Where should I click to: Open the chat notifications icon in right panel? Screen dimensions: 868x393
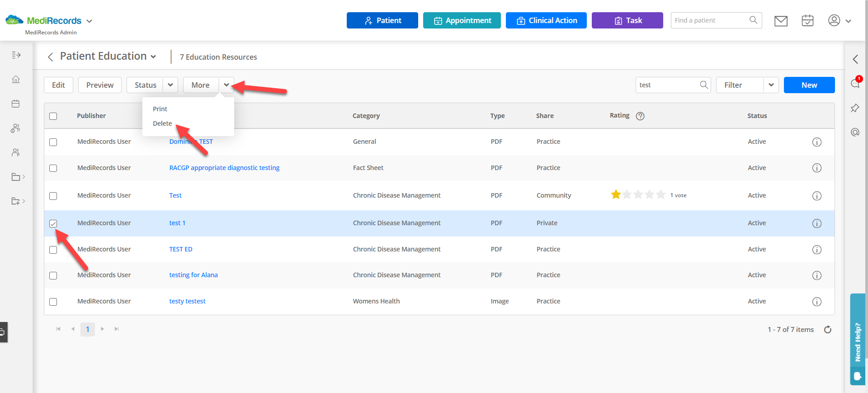[x=855, y=83]
